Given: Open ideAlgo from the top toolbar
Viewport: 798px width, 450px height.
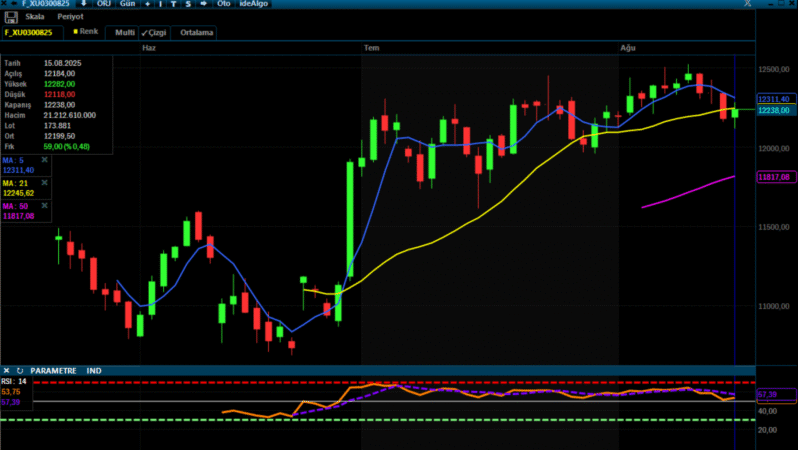Looking at the screenshot, I should [254, 4].
